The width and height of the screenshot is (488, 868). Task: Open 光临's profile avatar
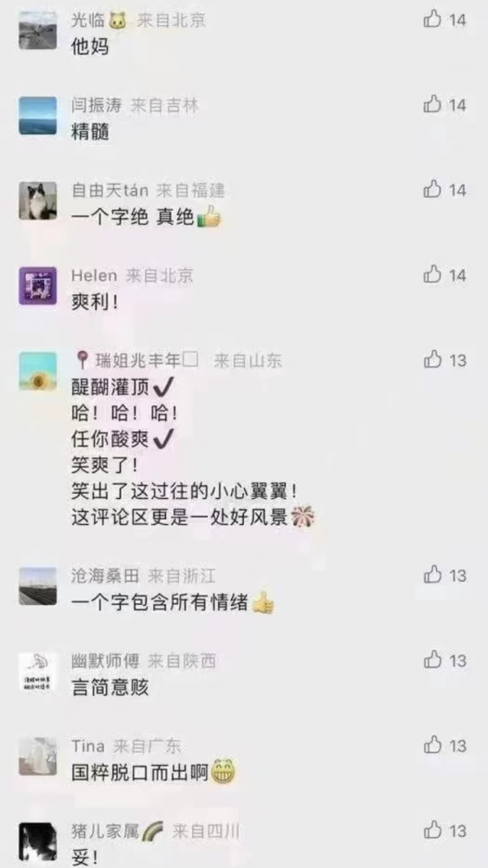tap(37, 30)
